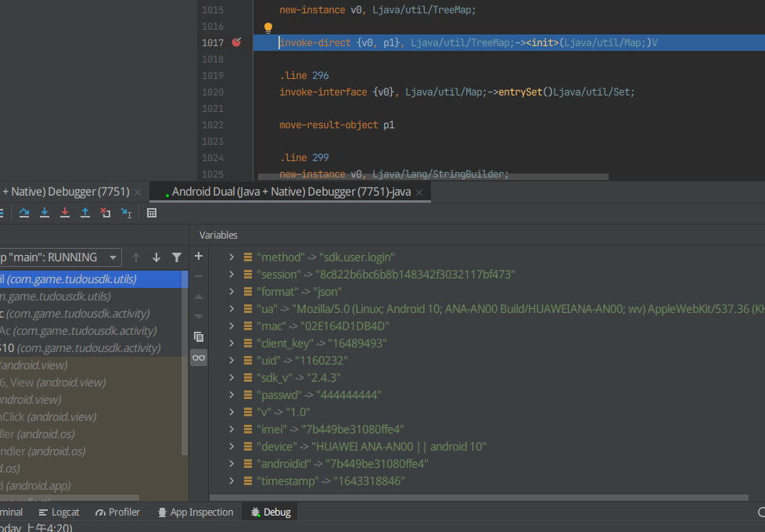Click the Drop Frame icon

click(x=106, y=213)
